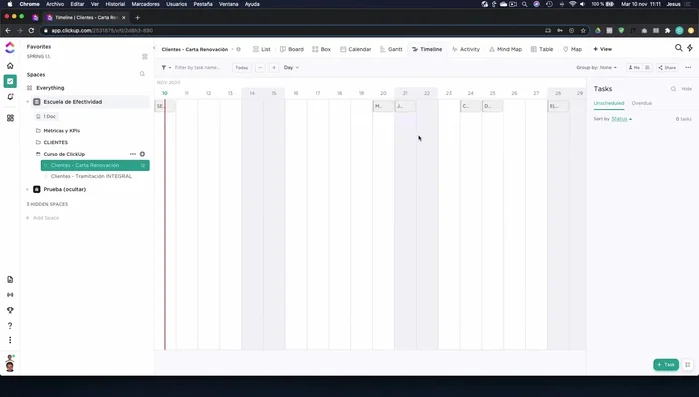Toggle the assignees filter icon beside Me

[647, 68]
